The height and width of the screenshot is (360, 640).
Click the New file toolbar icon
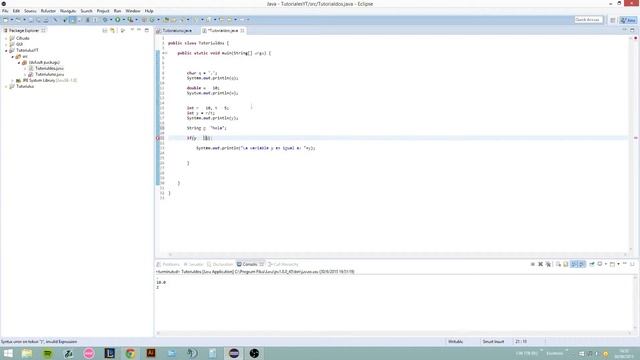click(5, 20)
